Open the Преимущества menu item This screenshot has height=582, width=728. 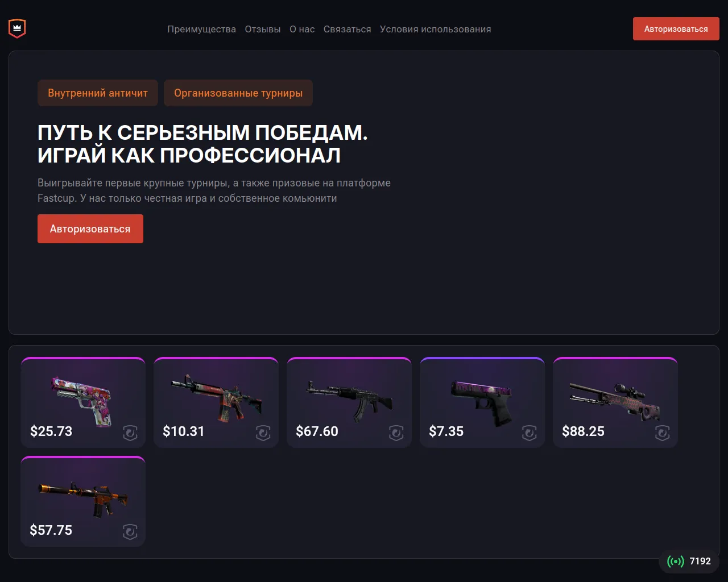(201, 29)
